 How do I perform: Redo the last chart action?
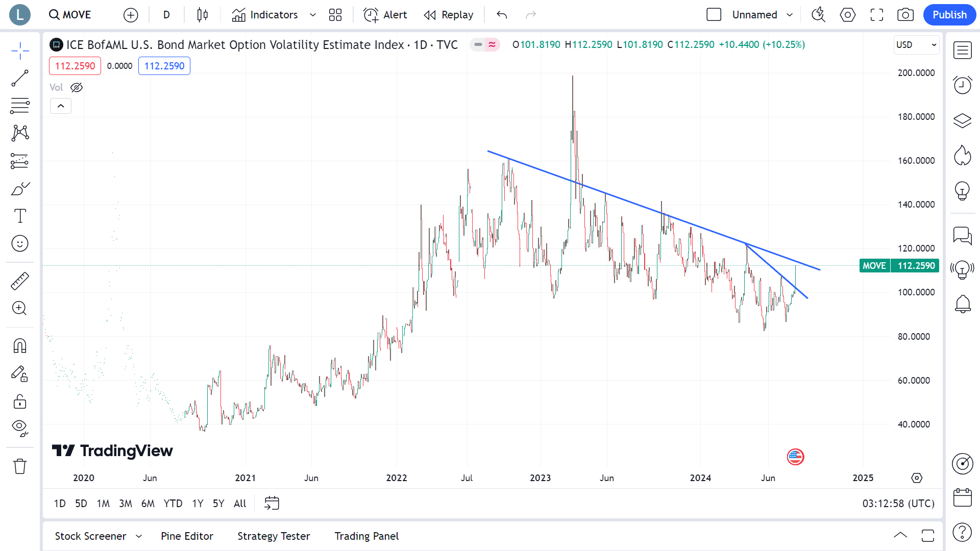[531, 15]
